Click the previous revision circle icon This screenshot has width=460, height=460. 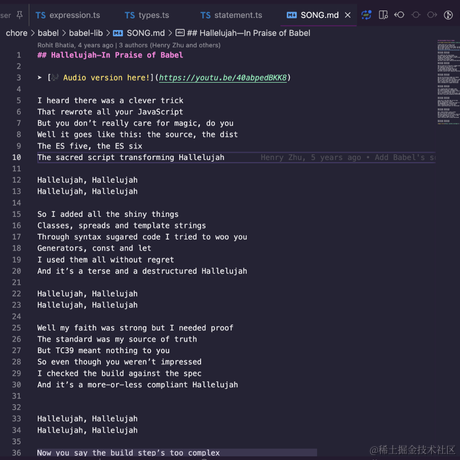[416, 15]
